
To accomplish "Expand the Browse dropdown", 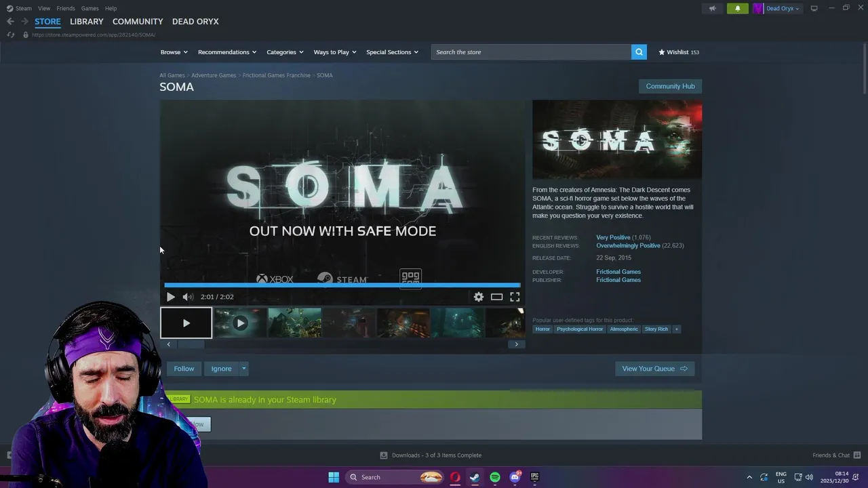I will [x=174, y=52].
